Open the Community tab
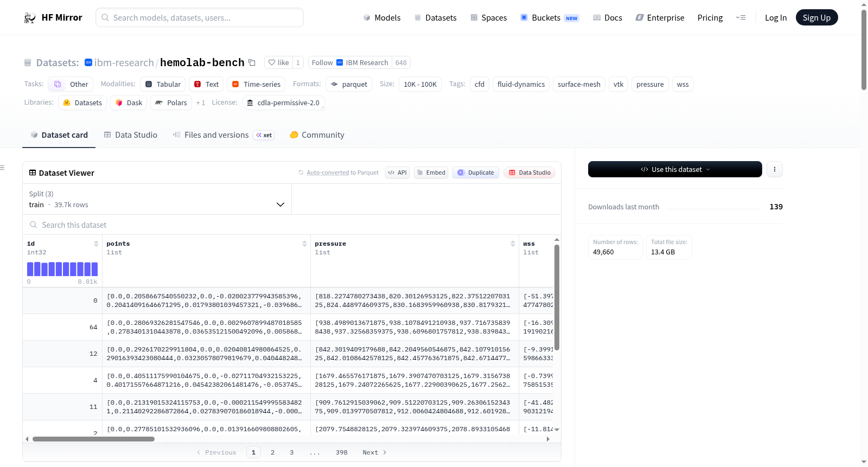This screenshot has width=868, height=467. coord(317,135)
